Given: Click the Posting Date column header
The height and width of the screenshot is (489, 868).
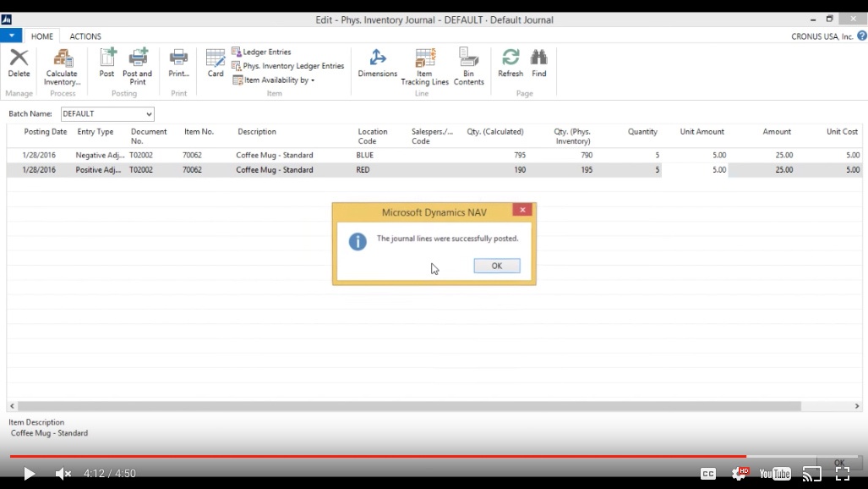Looking at the screenshot, I should pos(46,132).
